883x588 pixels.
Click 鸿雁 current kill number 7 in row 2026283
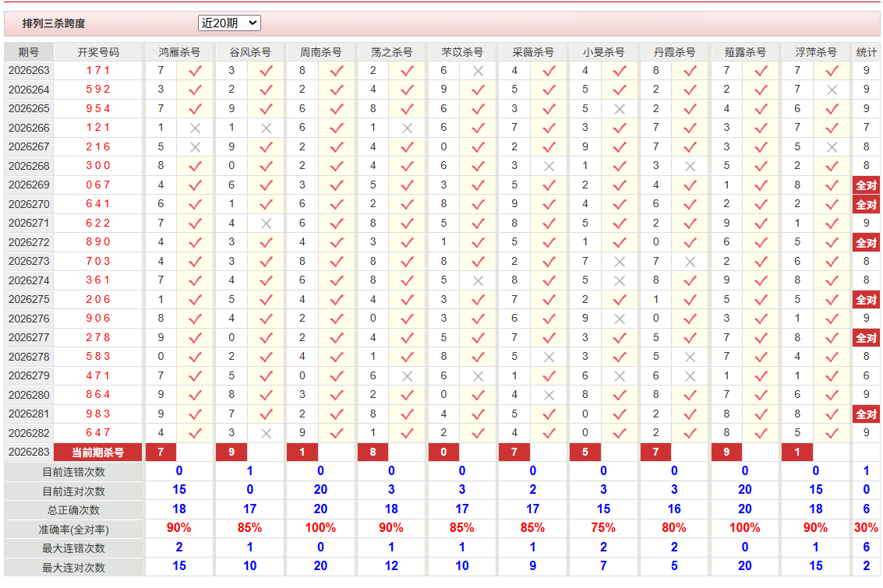pyautogui.click(x=161, y=452)
